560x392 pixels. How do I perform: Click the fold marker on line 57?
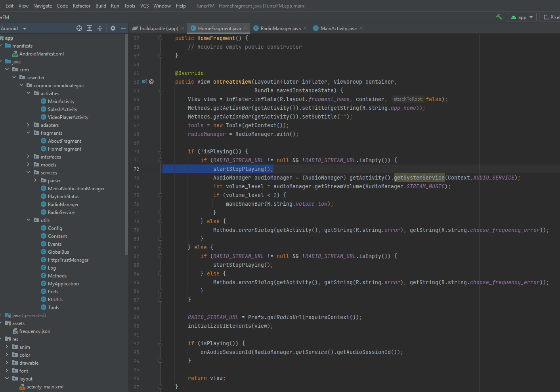[x=160, y=38]
